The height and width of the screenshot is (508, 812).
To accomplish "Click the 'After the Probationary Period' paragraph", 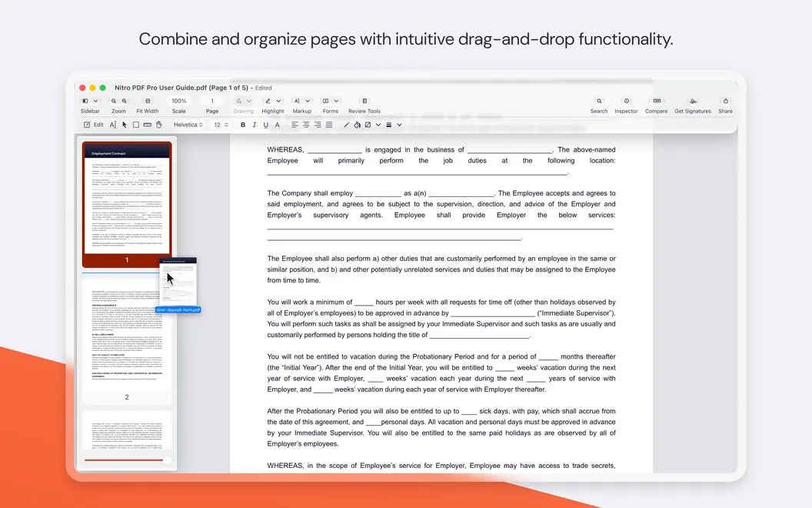I will (x=441, y=427).
